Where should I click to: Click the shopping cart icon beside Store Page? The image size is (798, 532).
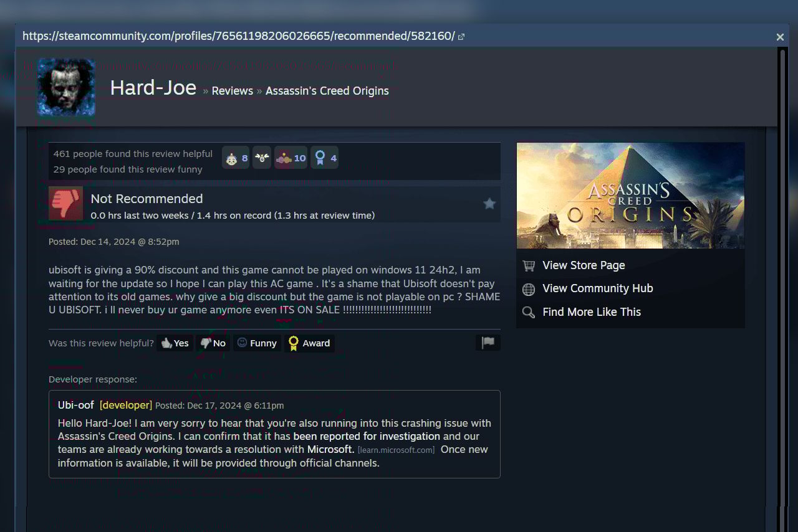529,266
